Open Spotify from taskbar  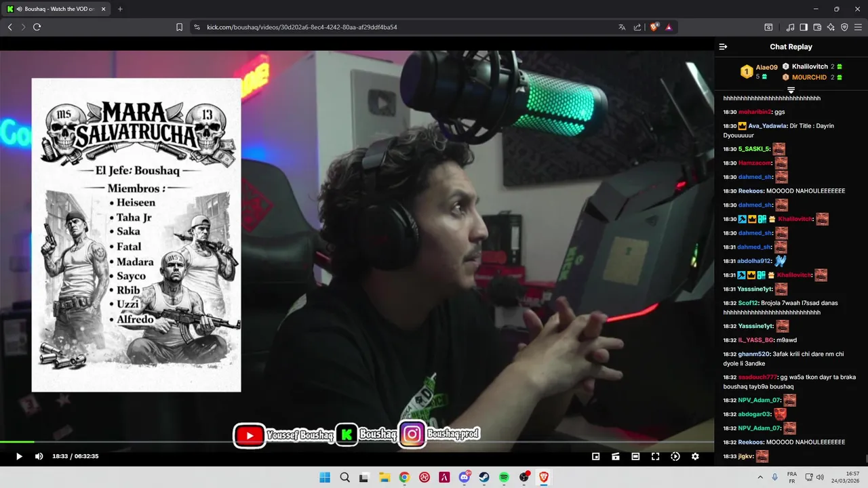tap(504, 477)
